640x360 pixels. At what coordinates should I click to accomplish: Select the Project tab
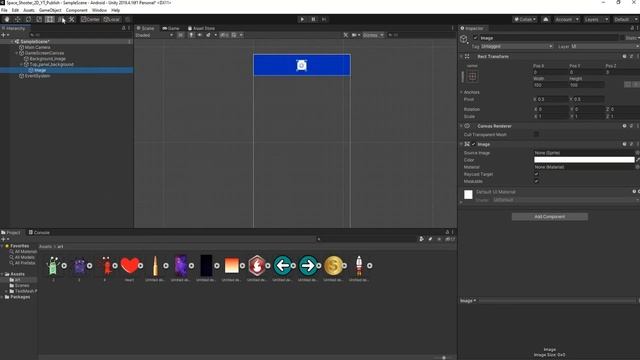point(11,232)
